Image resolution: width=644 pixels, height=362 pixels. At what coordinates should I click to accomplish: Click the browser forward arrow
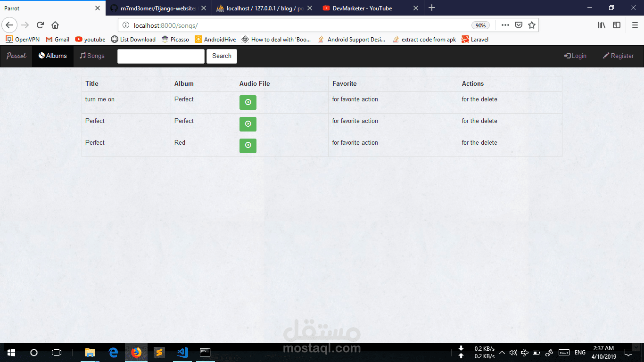coord(25,25)
